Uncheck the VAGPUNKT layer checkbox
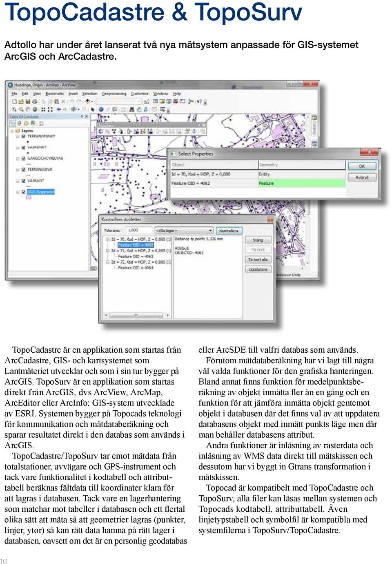This screenshot has width=392, height=564. pyautogui.click(x=23, y=148)
